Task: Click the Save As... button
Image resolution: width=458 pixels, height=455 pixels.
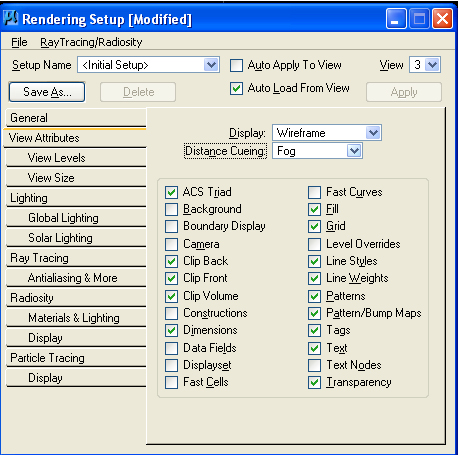Action: coord(47,92)
